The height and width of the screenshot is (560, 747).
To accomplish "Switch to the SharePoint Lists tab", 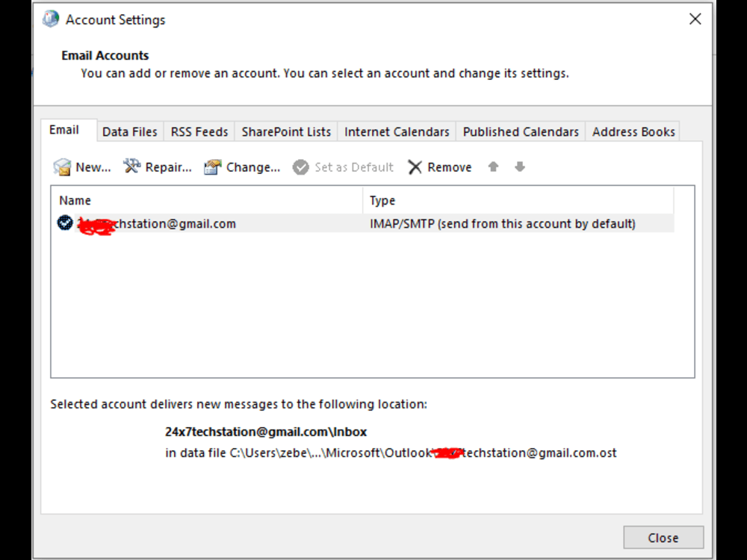I will coord(285,131).
